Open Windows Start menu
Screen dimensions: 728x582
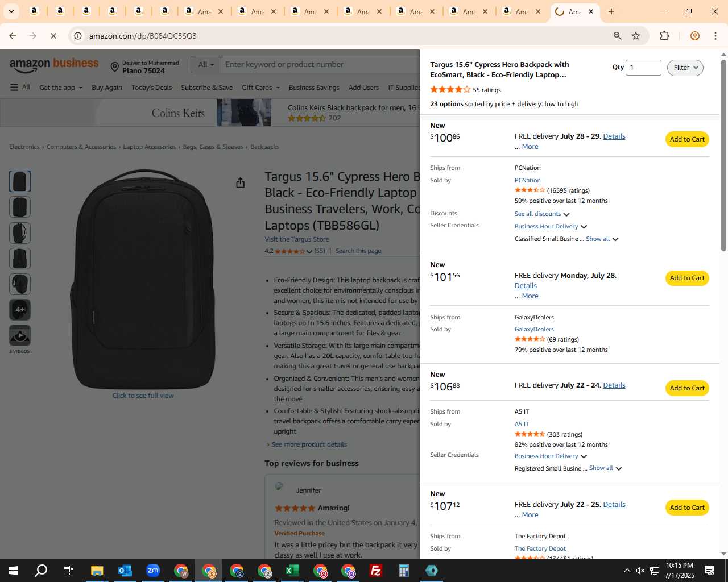(x=14, y=571)
